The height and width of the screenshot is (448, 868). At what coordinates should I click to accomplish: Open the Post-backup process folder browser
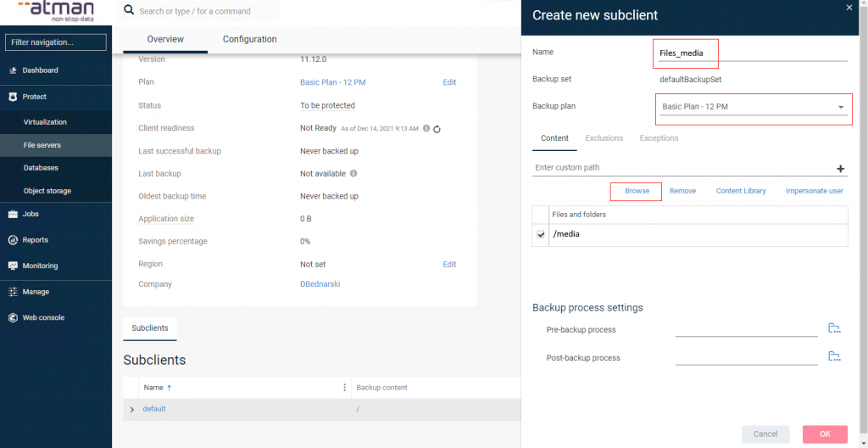coord(833,357)
